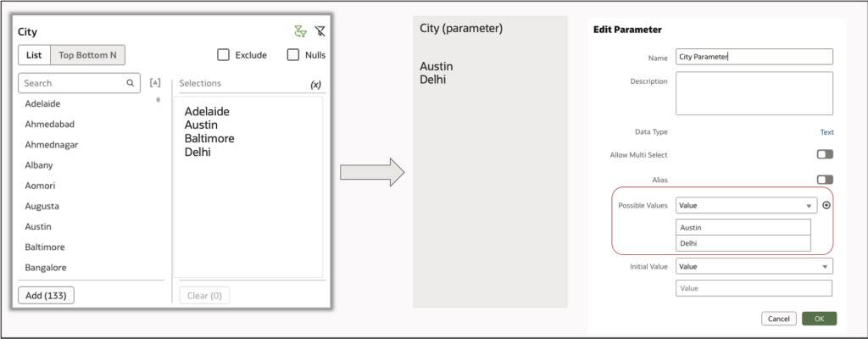Click the Add (133) button
This screenshot has width=868, height=339.
click(46, 295)
